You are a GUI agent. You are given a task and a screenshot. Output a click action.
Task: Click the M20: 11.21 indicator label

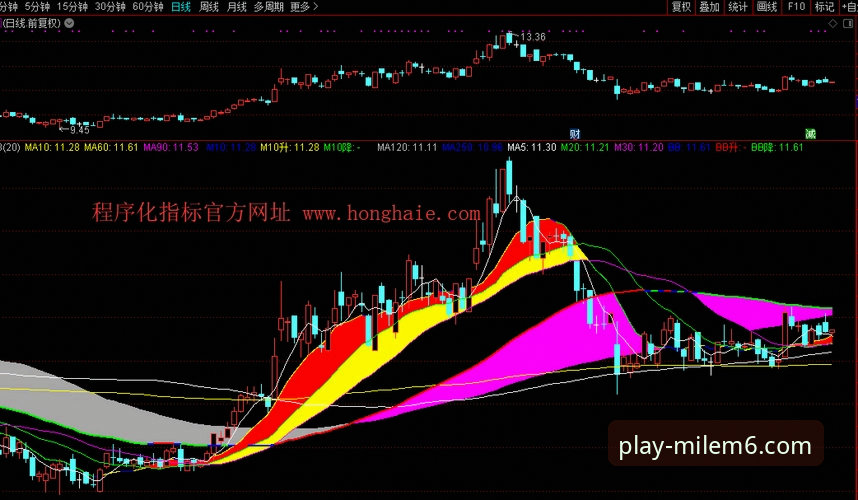(x=585, y=147)
